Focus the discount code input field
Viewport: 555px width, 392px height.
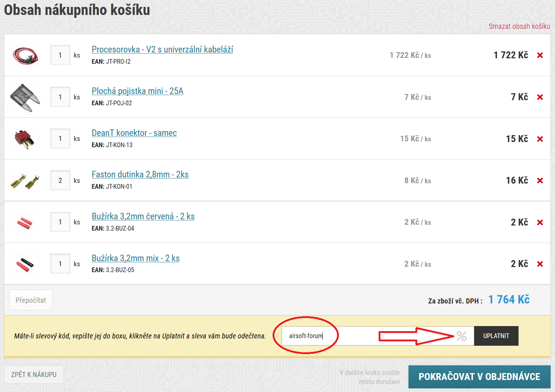click(378, 336)
